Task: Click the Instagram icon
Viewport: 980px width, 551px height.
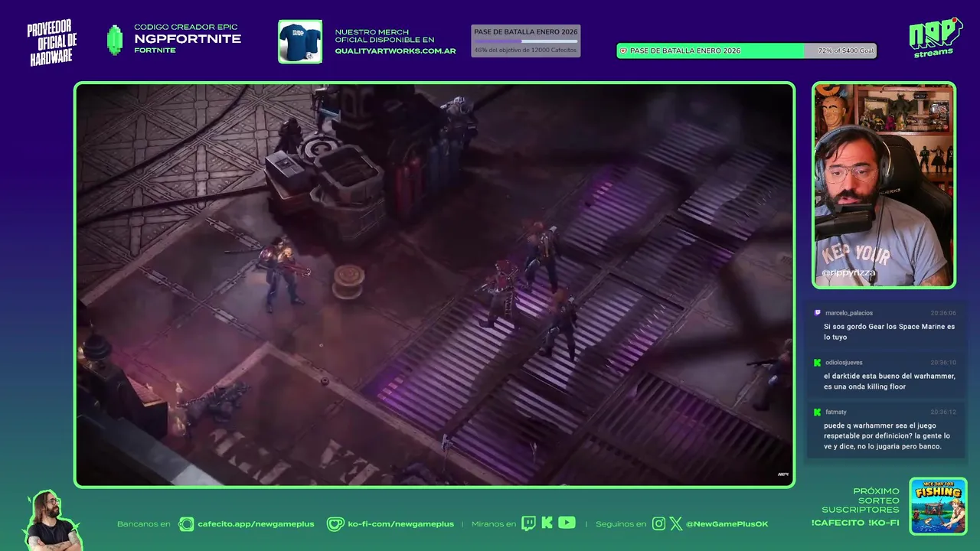Action: pos(658,524)
